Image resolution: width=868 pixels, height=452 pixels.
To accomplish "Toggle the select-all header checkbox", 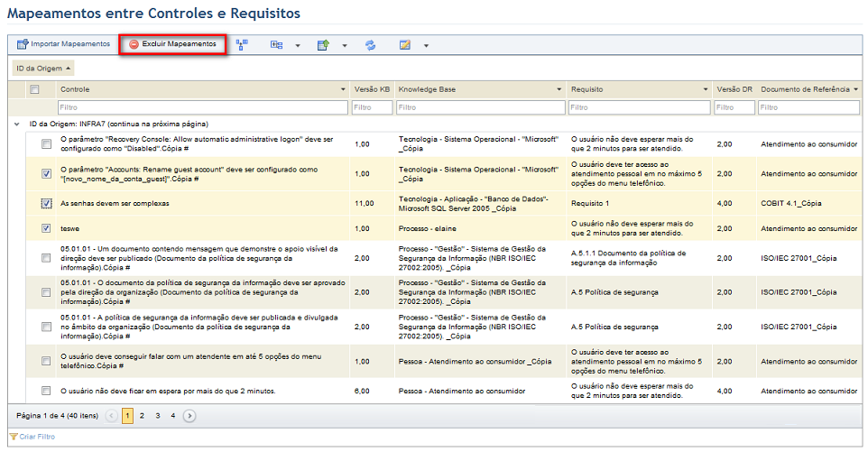I will pos(35,89).
